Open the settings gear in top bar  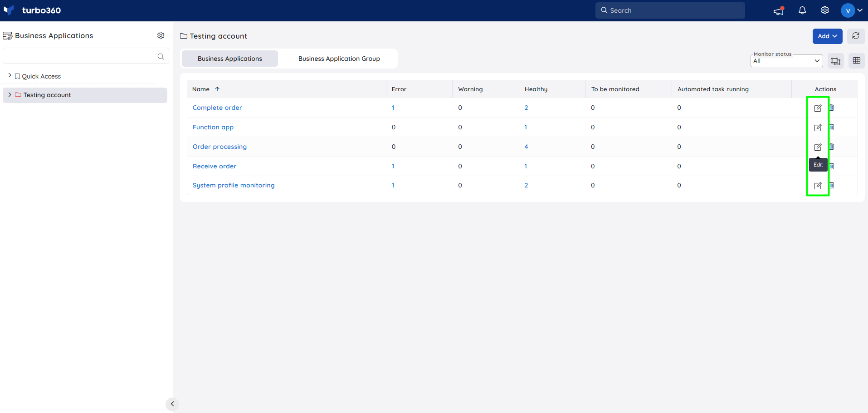[825, 10]
